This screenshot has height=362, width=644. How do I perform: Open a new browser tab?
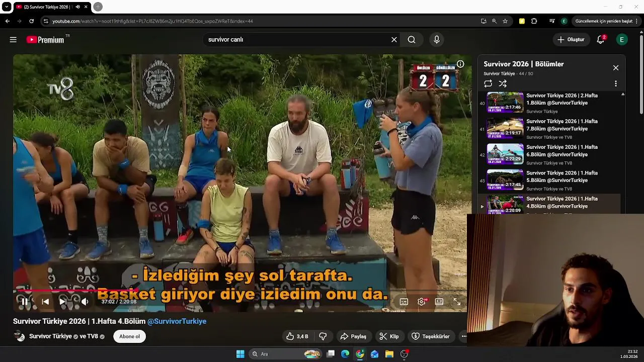click(x=98, y=7)
